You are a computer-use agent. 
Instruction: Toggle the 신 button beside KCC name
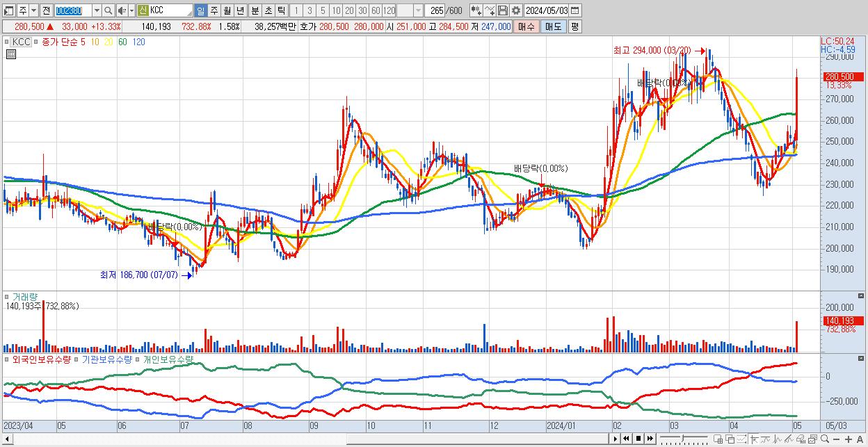143,10
